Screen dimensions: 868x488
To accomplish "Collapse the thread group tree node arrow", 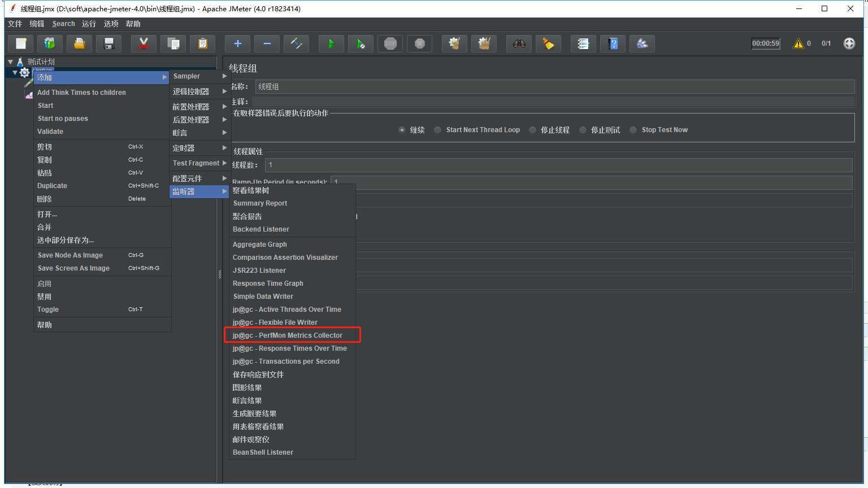I will click(x=15, y=72).
